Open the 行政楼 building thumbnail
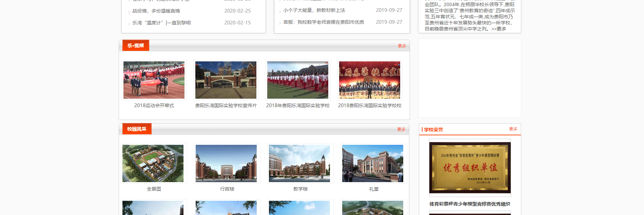 click(226, 163)
